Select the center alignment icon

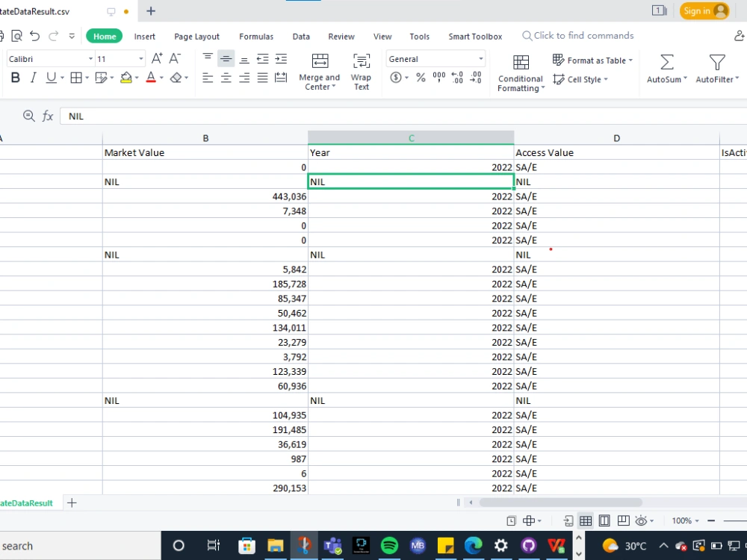click(x=226, y=77)
